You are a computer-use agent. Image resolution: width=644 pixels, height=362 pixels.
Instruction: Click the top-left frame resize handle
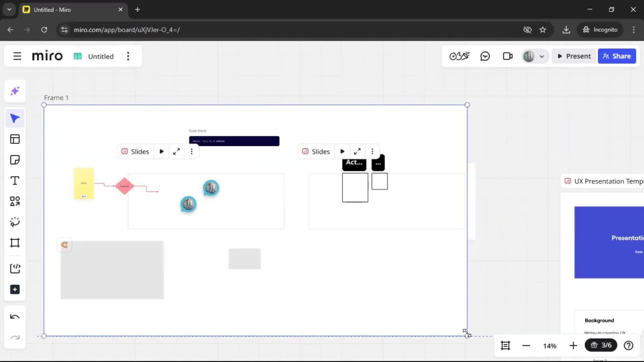44,105
